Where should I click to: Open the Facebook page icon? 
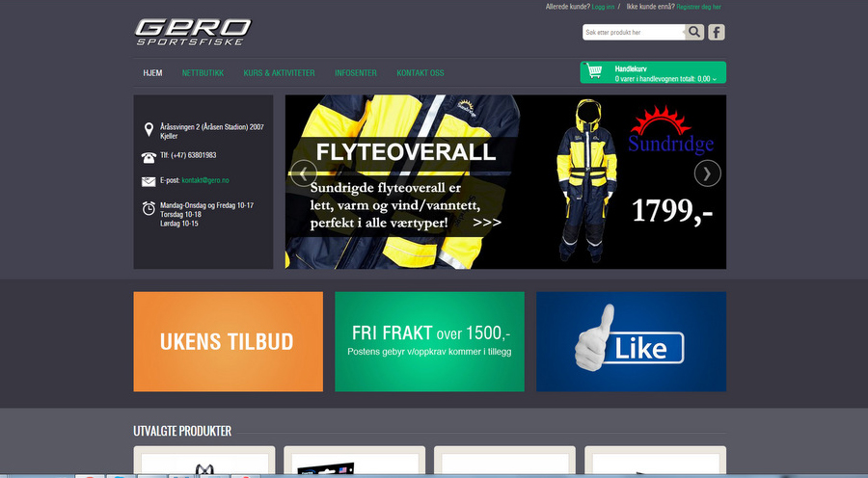tap(717, 32)
